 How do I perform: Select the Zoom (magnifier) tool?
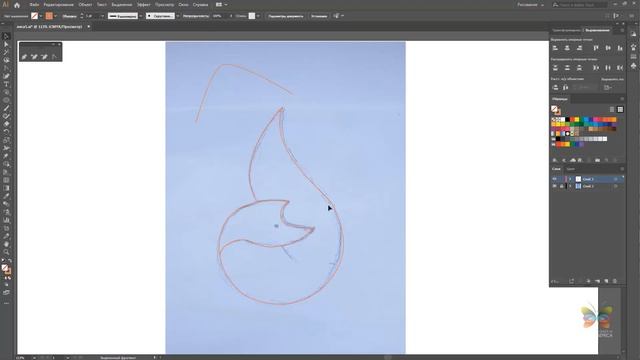[x=6, y=252]
